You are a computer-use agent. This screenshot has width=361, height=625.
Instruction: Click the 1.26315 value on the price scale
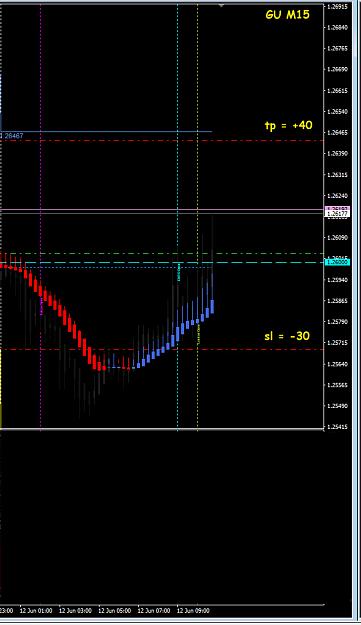[x=337, y=175]
